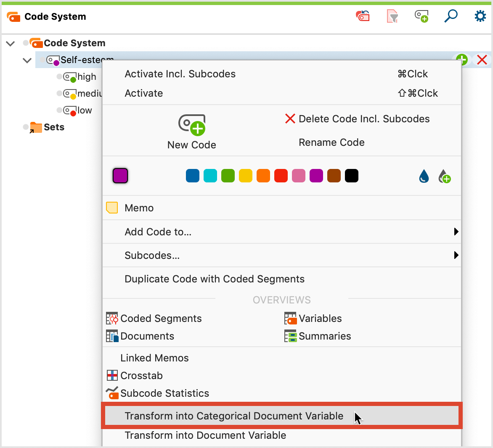Toggle activation circle beside low code

click(59, 110)
